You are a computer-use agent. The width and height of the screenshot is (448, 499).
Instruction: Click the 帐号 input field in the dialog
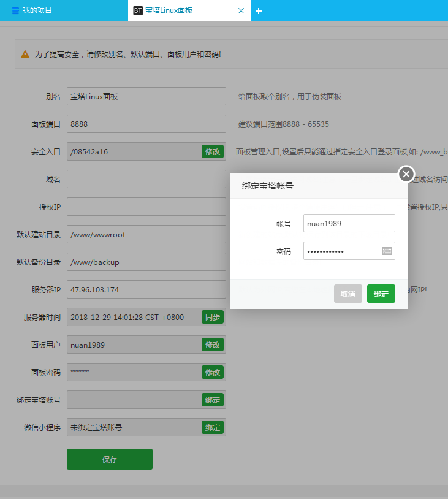click(x=349, y=223)
